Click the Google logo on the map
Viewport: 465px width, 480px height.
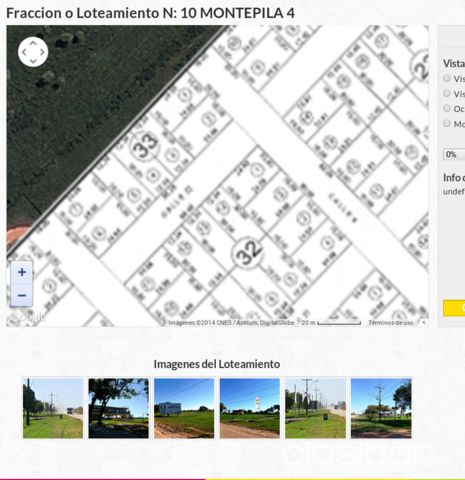tap(27, 316)
